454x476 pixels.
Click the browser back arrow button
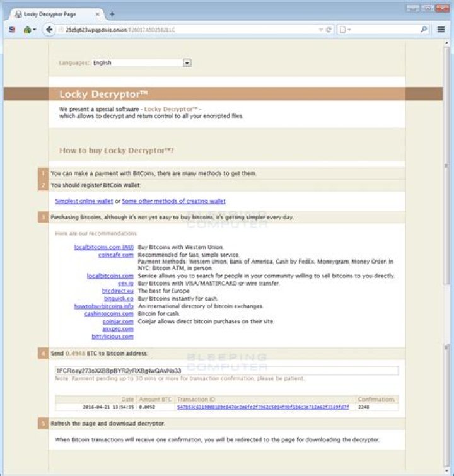[x=49, y=30]
